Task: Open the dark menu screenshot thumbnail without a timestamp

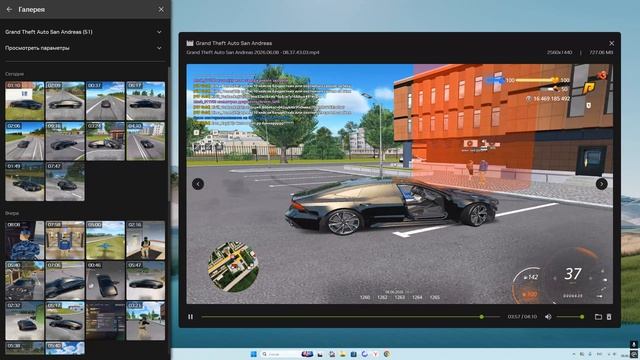Action: coord(105,321)
